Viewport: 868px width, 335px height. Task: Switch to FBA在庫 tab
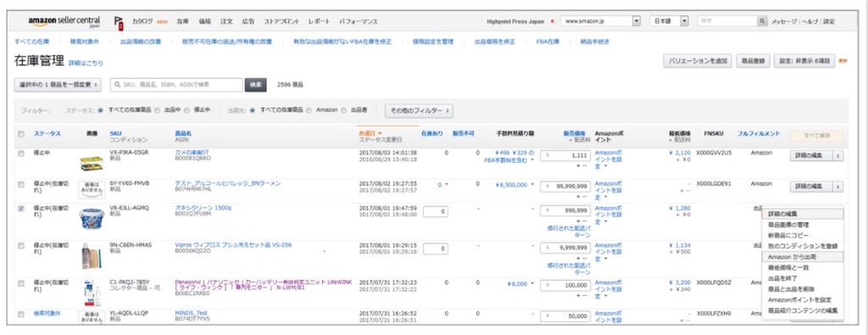(x=548, y=42)
